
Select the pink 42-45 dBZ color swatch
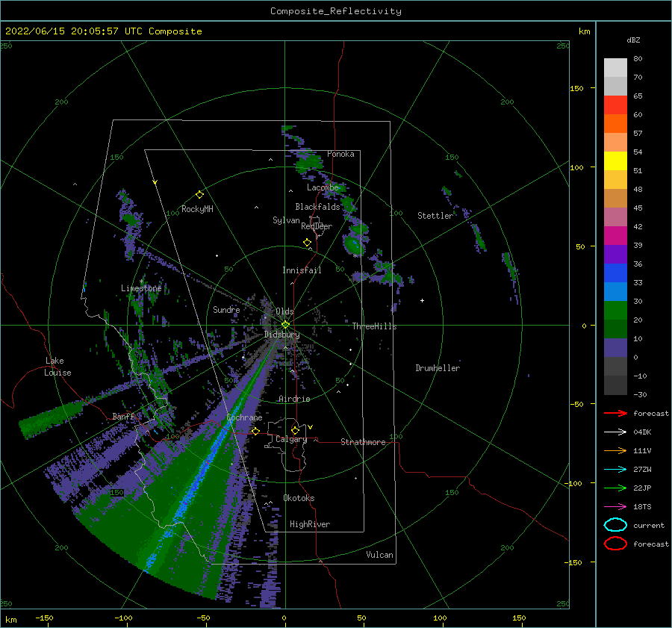[615, 217]
